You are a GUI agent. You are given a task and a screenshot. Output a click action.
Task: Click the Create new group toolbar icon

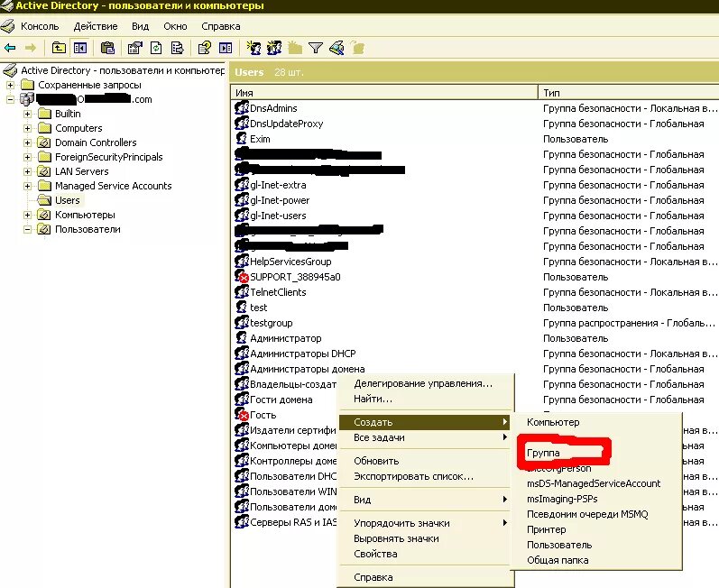274,48
